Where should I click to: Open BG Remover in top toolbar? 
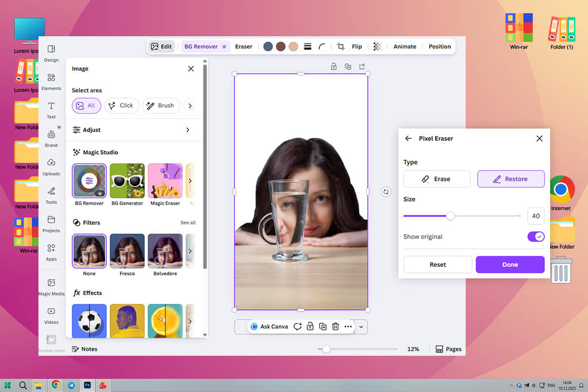click(205, 46)
